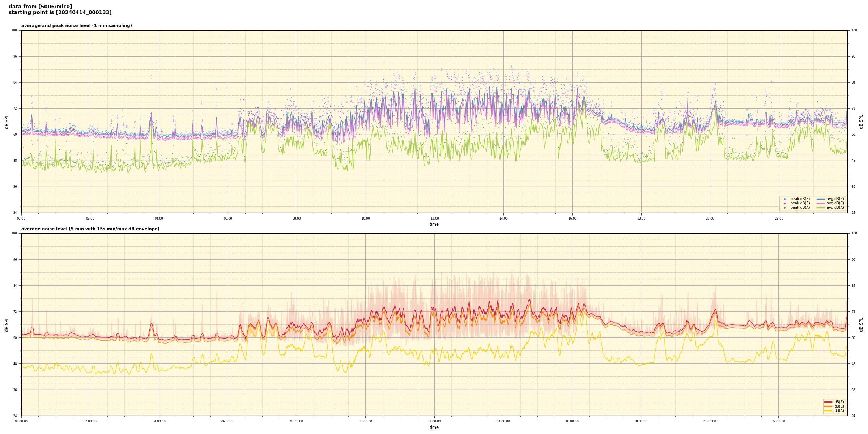Click the 18:00:00 tick on bottom chart

point(641,421)
